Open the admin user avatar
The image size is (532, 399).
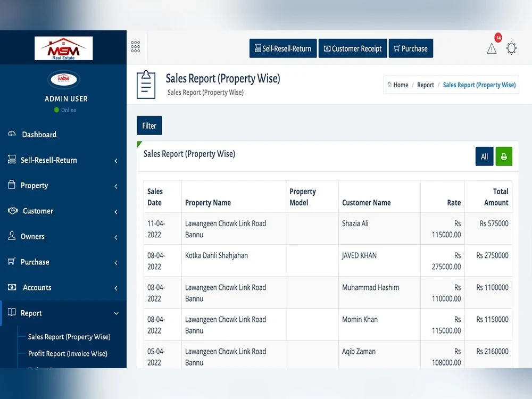[x=63, y=79]
